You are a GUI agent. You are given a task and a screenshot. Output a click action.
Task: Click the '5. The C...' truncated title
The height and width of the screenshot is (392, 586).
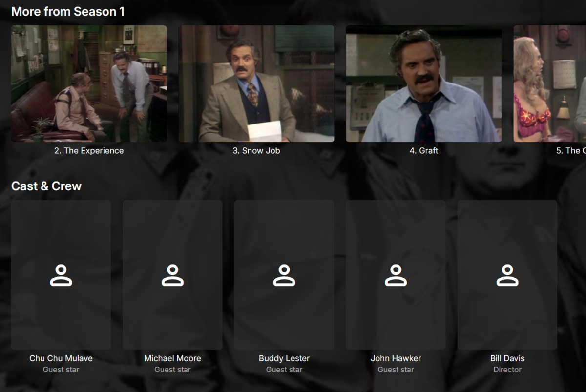(571, 151)
